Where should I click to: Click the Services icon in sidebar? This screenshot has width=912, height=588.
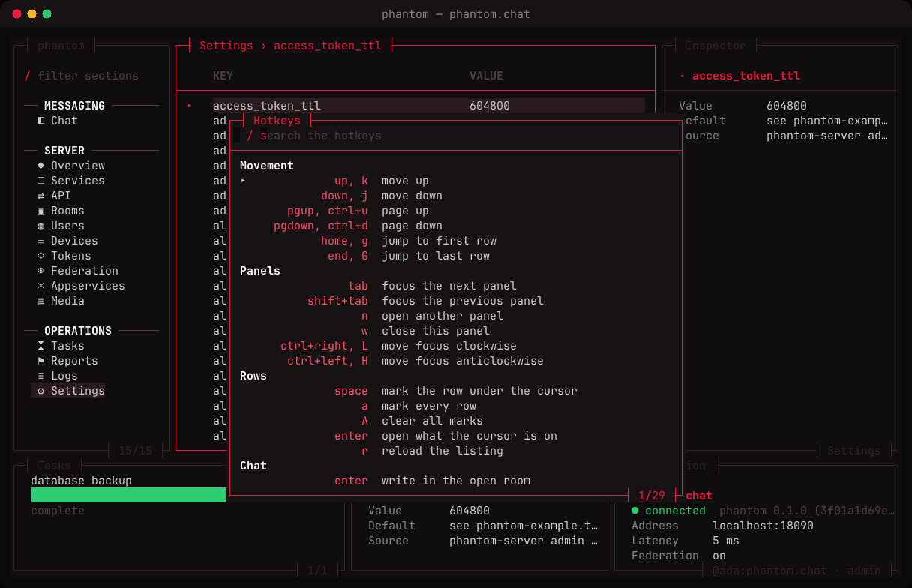pos(40,181)
